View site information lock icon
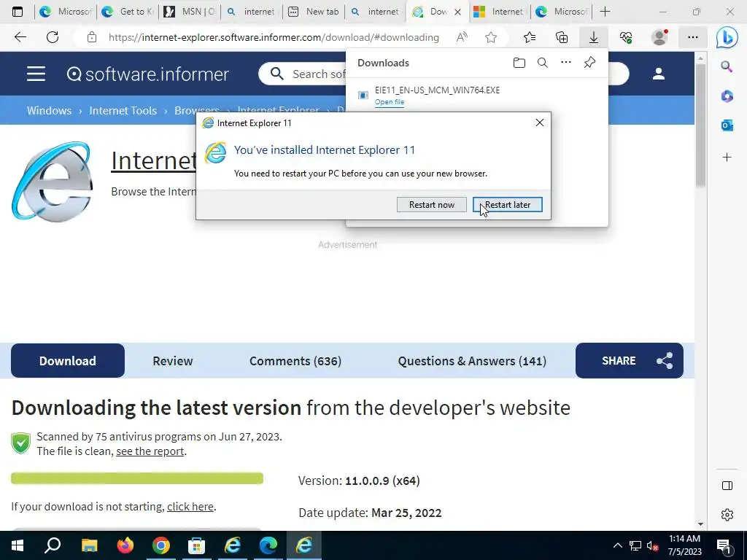 [x=92, y=37]
